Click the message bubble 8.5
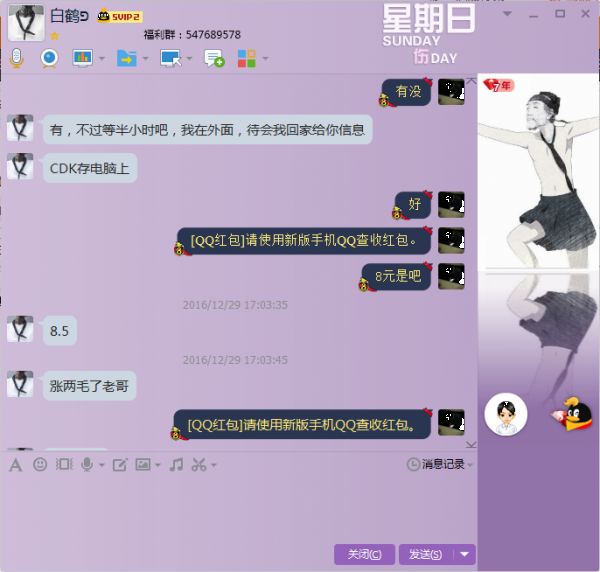Screen dimensions: 600x572 click(x=60, y=331)
